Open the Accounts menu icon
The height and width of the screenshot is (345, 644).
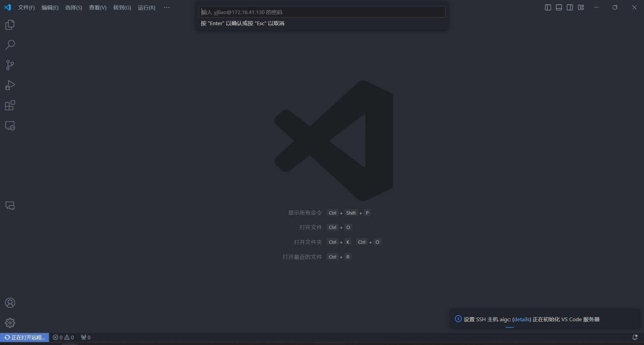pyautogui.click(x=10, y=303)
